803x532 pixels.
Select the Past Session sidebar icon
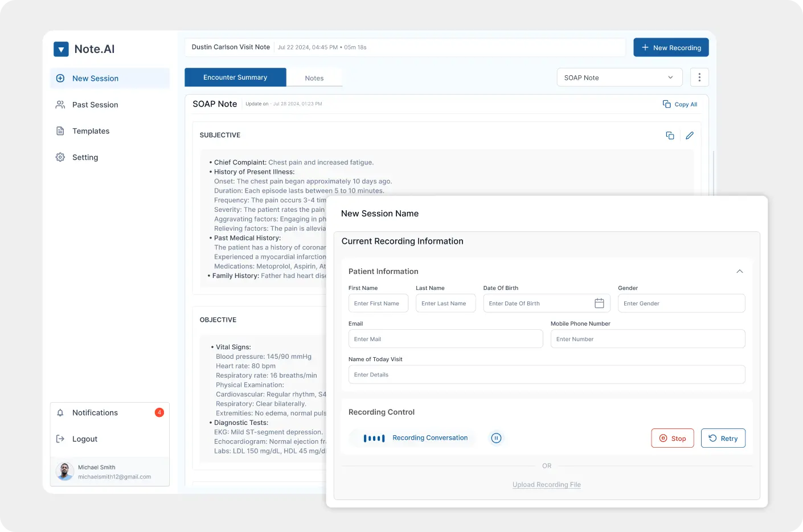pyautogui.click(x=60, y=105)
